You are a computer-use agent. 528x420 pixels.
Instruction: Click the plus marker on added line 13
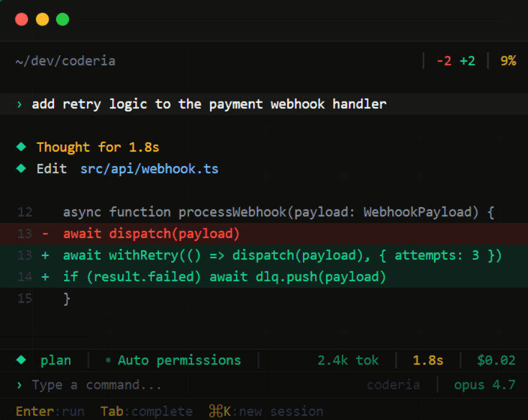pyautogui.click(x=45, y=255)
